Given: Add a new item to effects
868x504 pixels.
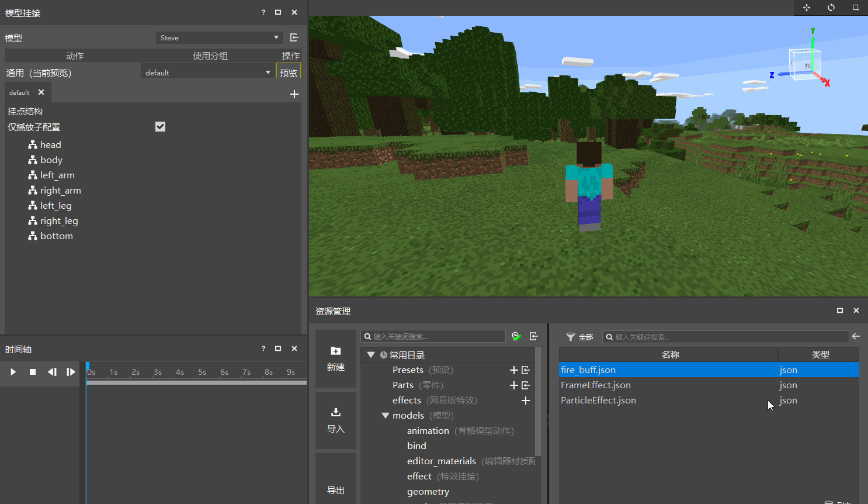Looking at the screenshot, I should [526, 401].
